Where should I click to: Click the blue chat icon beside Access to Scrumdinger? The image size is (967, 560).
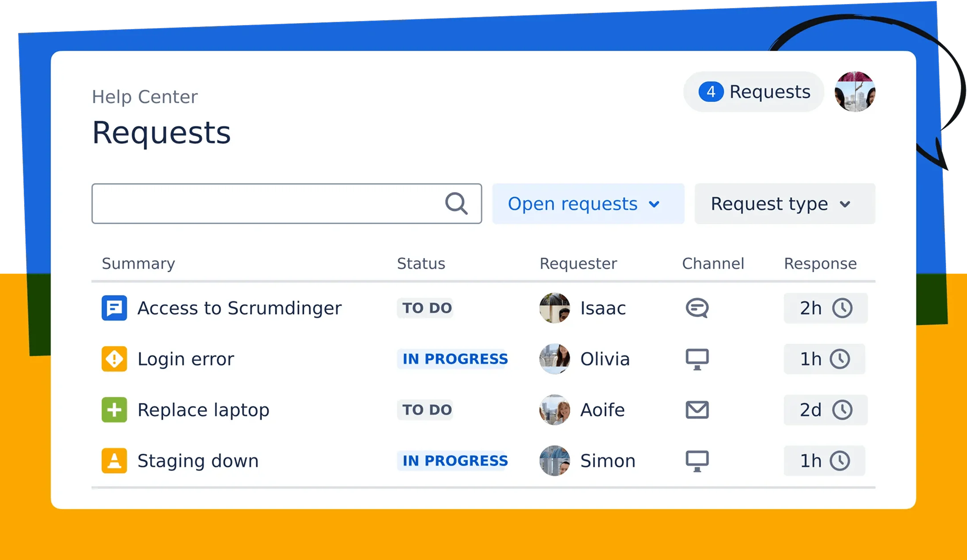point(114,308)
